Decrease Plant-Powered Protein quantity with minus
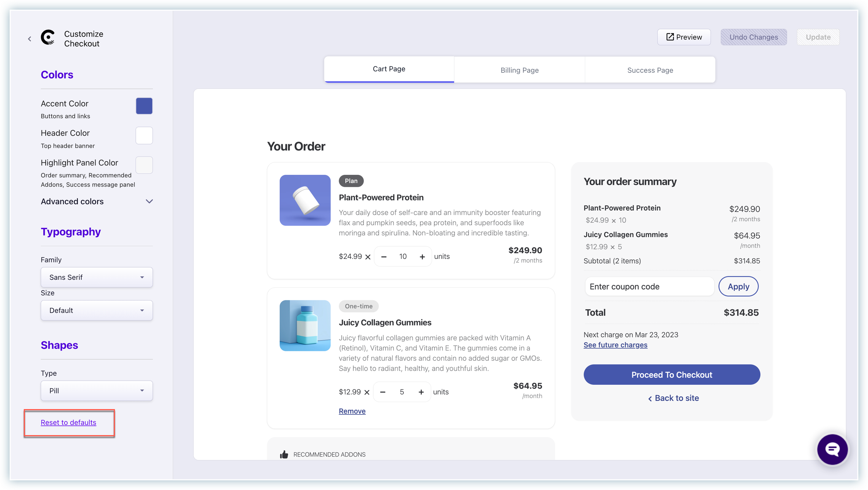Viewport: 868px width, 490px height. [384, 257]
